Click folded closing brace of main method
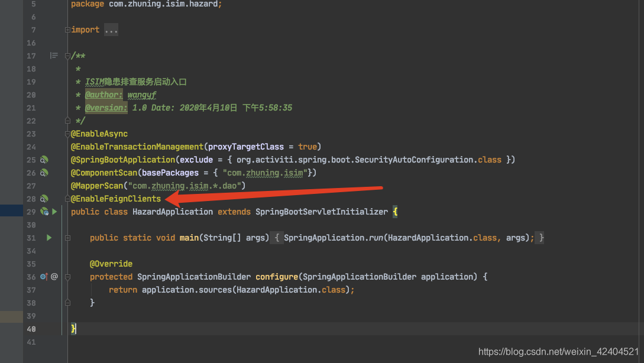644x363 pixels. (541, 238)
